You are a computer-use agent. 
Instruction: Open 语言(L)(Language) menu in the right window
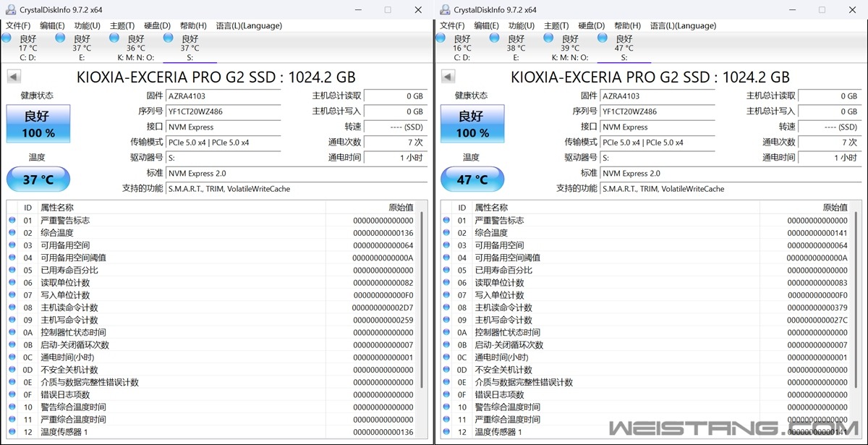[682, 26]
